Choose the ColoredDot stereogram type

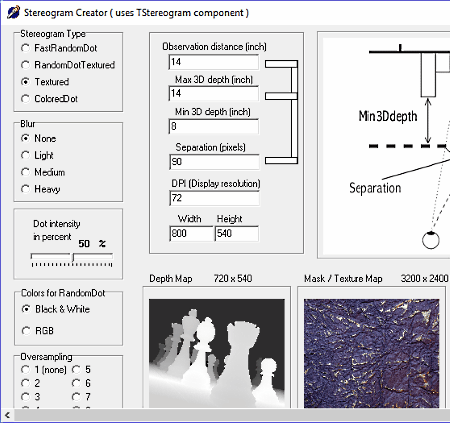(49, 99)
